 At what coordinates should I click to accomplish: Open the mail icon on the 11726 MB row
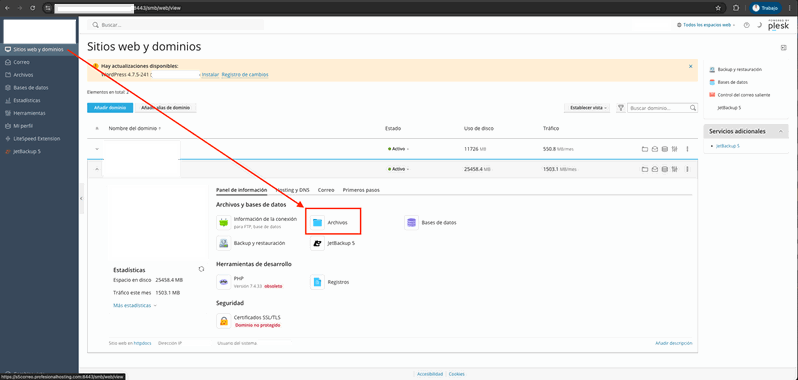[x=654, y=149]
